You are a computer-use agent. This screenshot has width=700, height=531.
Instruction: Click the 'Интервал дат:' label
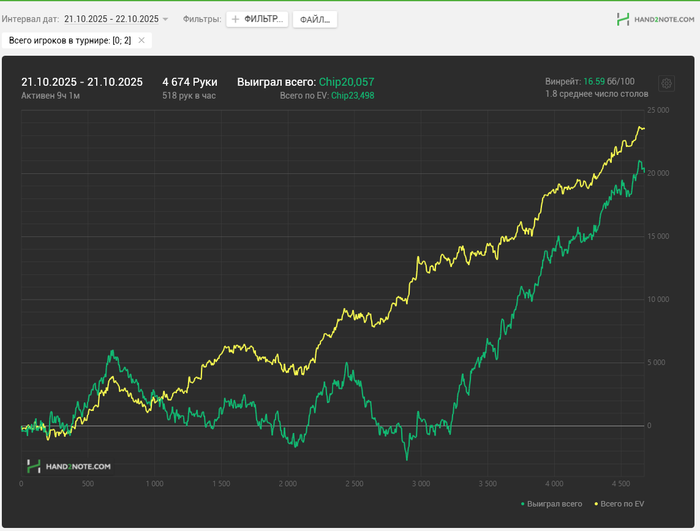[30, 19]
